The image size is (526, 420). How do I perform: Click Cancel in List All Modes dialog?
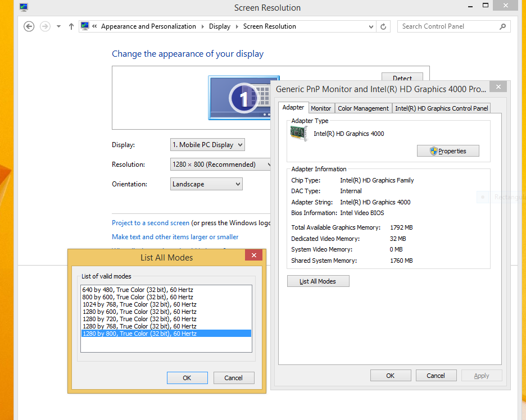coord(233,378)
